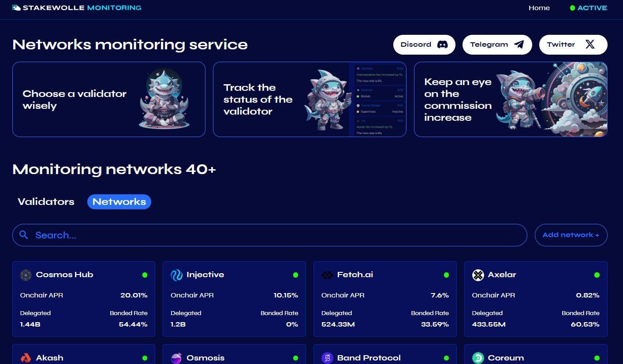The image size is (623, 364).
Task: Click green status dot on Band Protocol card
Action: 446,358
